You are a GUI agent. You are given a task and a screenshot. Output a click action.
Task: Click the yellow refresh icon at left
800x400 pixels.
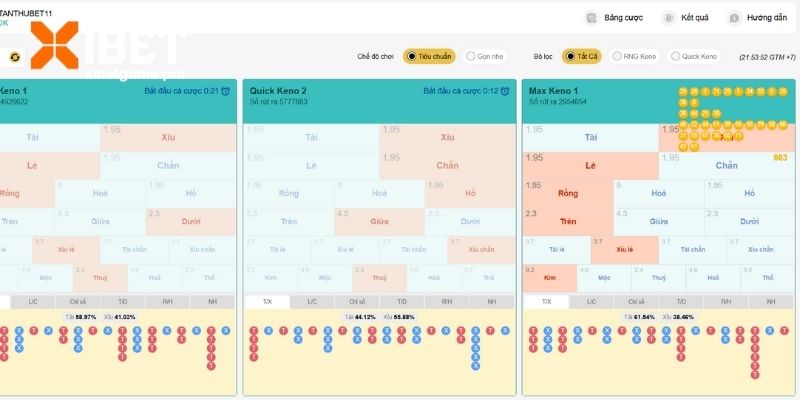pyautogui.click(x=14, y=58)
